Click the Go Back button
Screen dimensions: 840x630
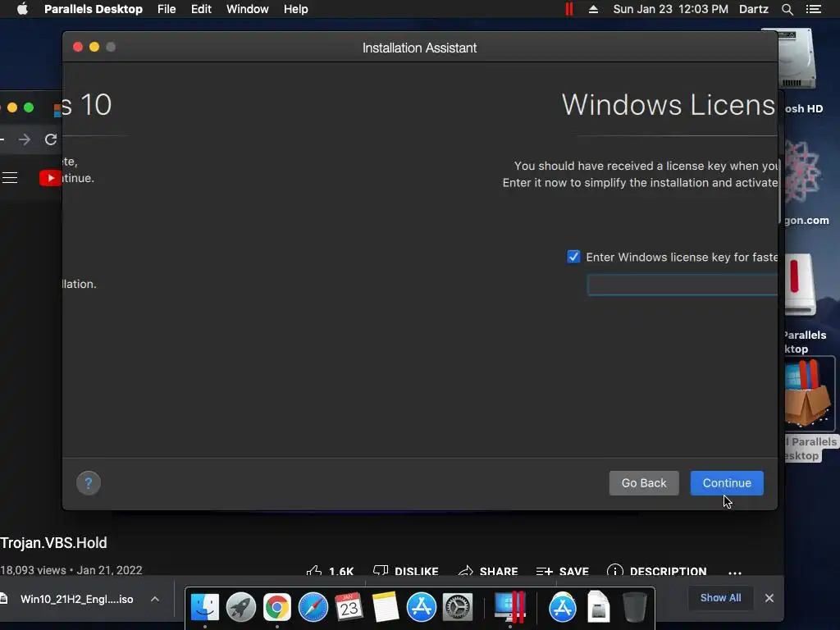point(644,482)
